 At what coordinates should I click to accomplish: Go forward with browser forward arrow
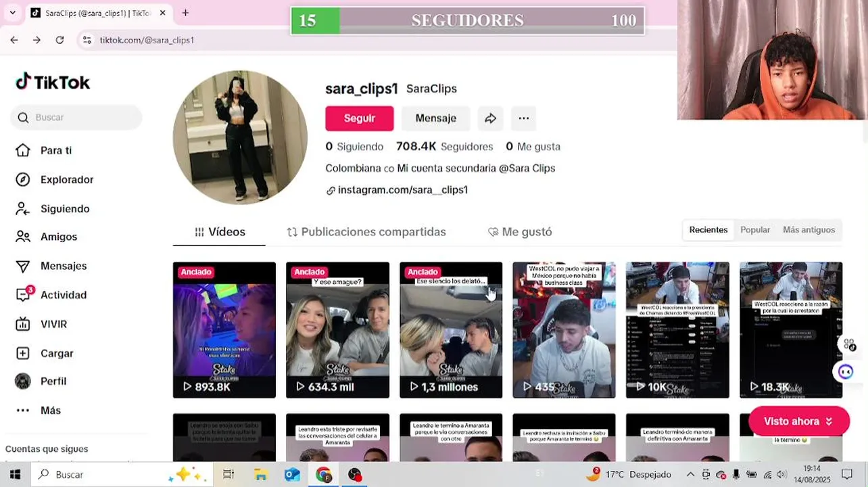[37, 40]
